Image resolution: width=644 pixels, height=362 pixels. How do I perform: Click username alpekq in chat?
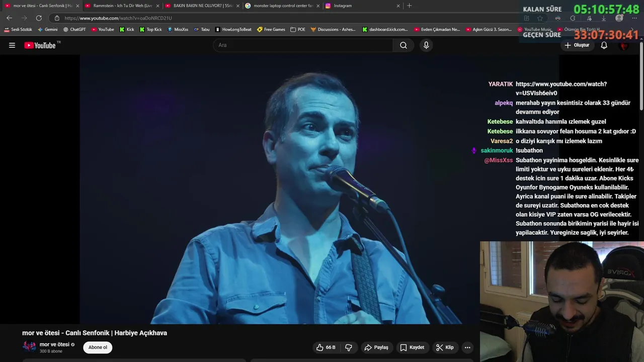(504, 103)
